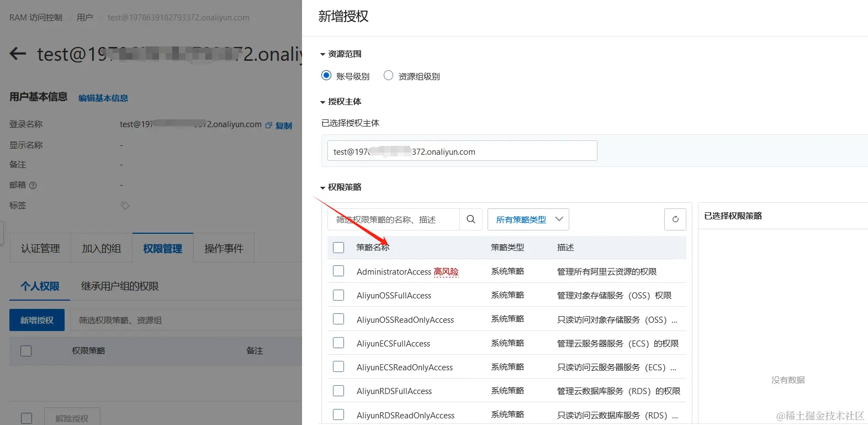
Task: Click the refresh icon button above the policy table
Action: (x=675, y=219)
